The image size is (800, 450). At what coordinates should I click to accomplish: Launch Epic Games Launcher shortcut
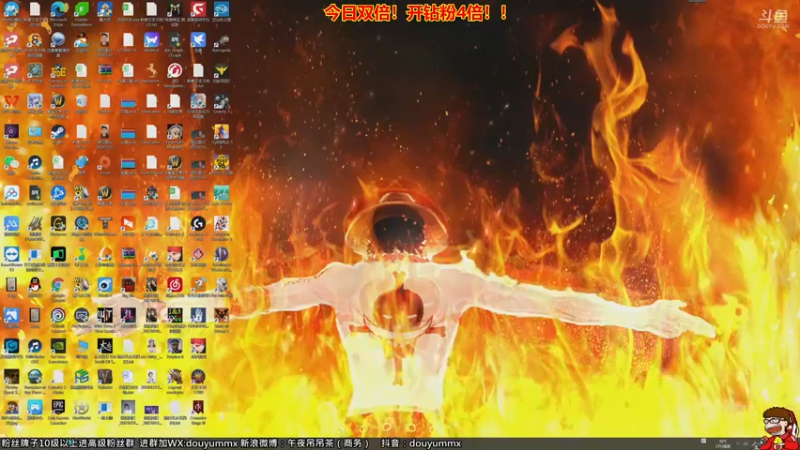tap(58, 407)
